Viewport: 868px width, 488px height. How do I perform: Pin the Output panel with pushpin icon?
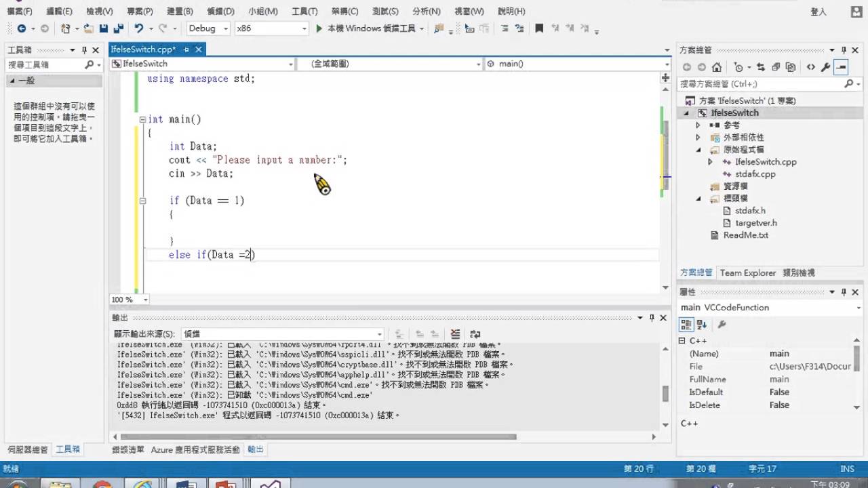click(652, 317)
